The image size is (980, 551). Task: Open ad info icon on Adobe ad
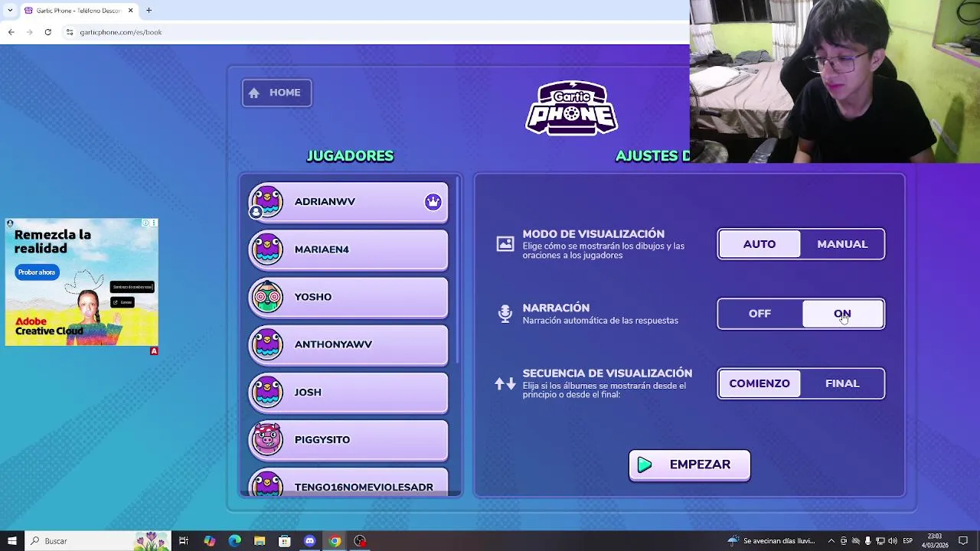145,223
